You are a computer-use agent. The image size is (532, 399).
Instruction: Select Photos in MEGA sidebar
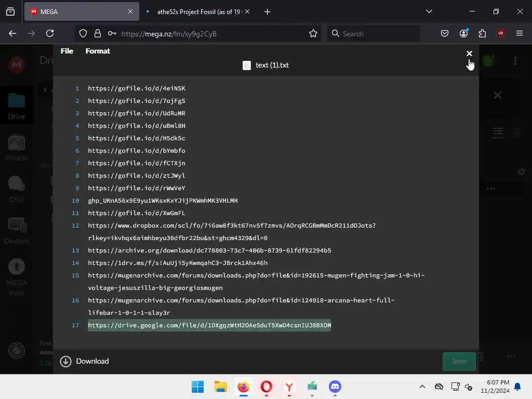[x=16, y=148]
